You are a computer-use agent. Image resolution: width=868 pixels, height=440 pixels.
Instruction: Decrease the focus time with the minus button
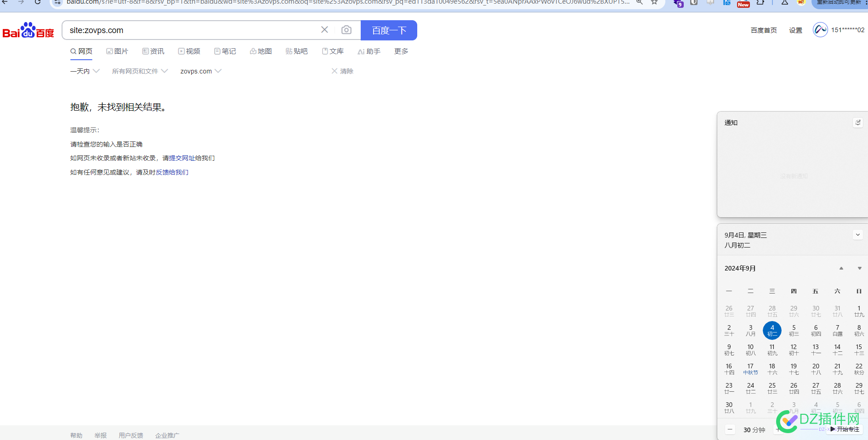point(730,429)
